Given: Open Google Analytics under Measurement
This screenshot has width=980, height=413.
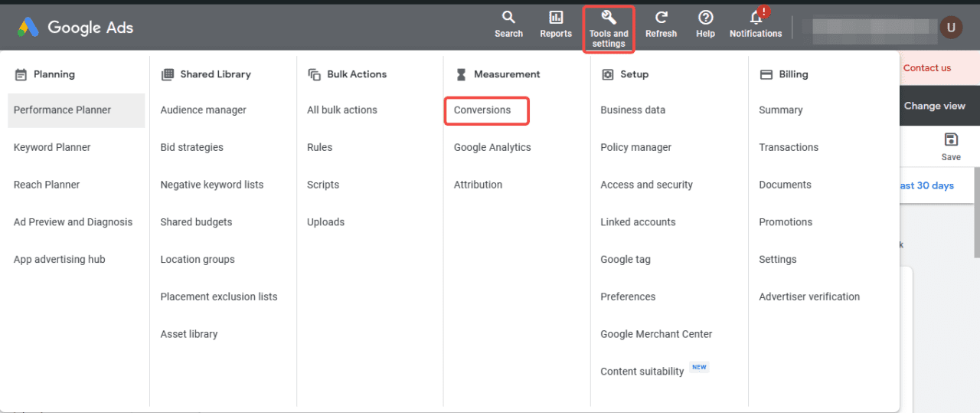Looking at the screenshot, I should pos(492,147).
